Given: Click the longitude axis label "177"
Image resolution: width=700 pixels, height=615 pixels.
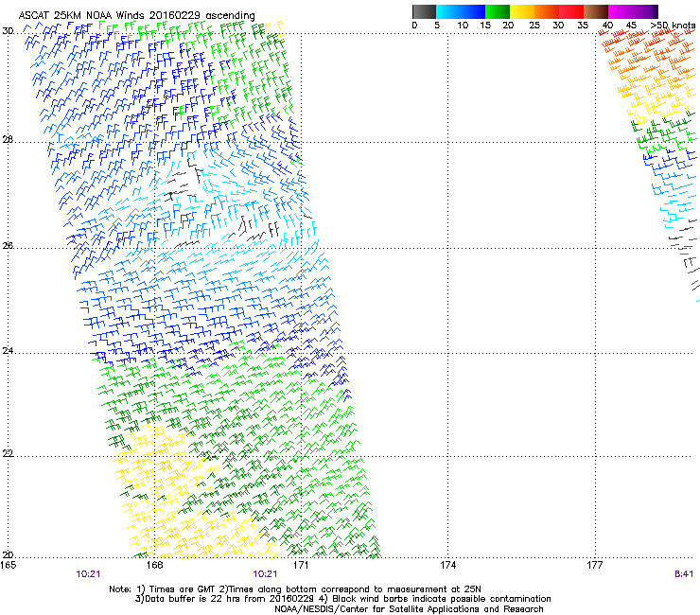Looking at the screenshot, I should 595,565.
